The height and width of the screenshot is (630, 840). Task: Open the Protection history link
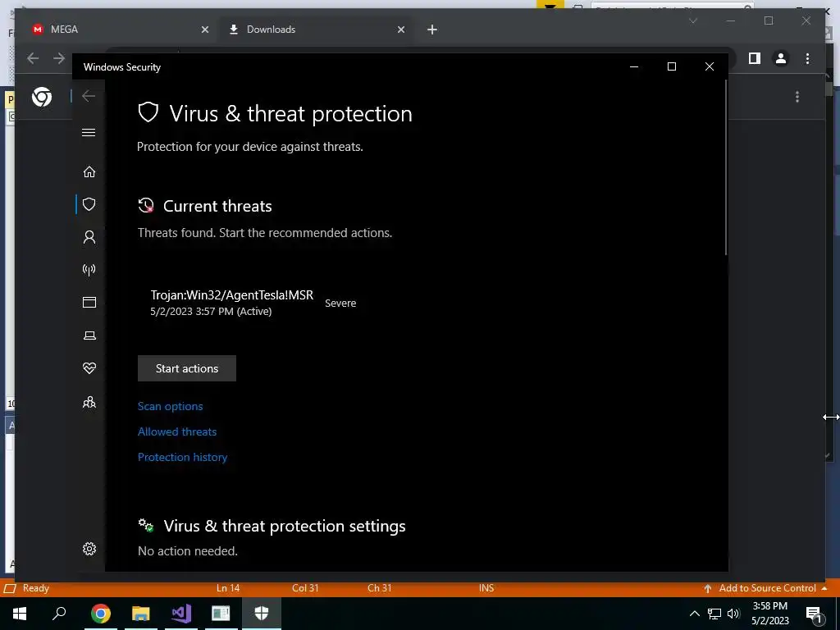[183, 457]
